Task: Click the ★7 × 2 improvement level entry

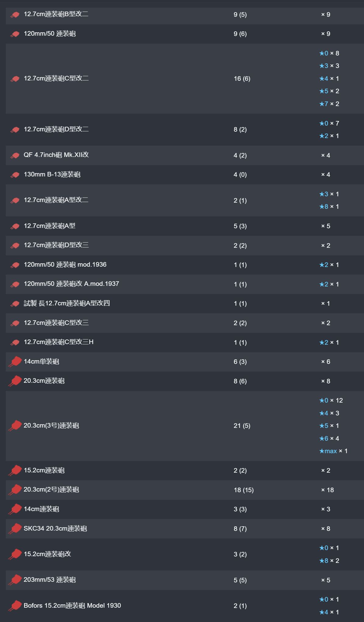Action: (x=329, y=104)
